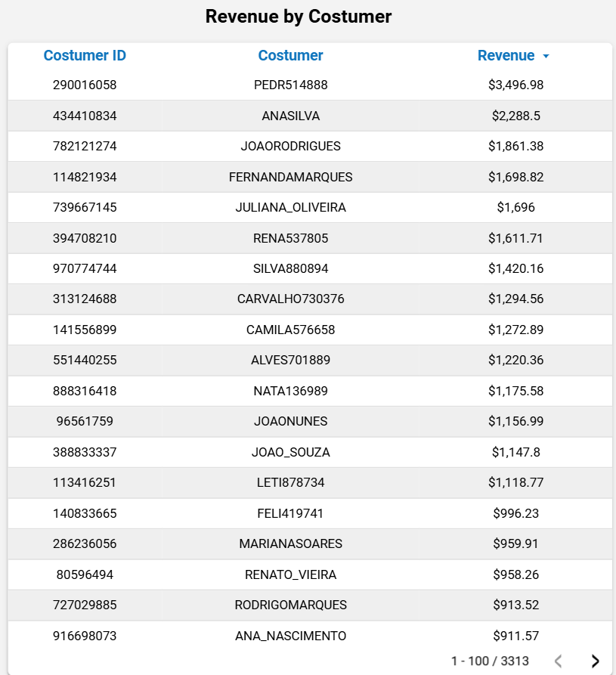The width and height of the screenshot is (616, 675).
Task: Click Costumer ID 434410834
Action: (85, 116)
